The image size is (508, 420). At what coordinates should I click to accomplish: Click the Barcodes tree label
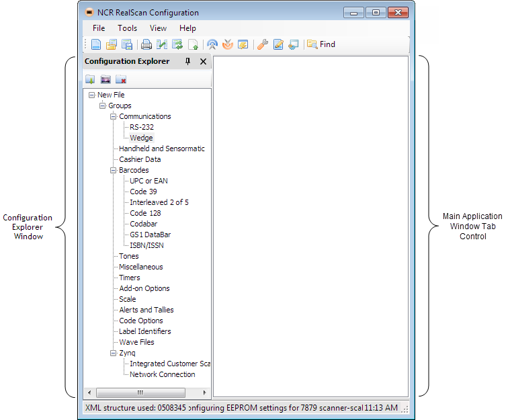coord(134,170)
